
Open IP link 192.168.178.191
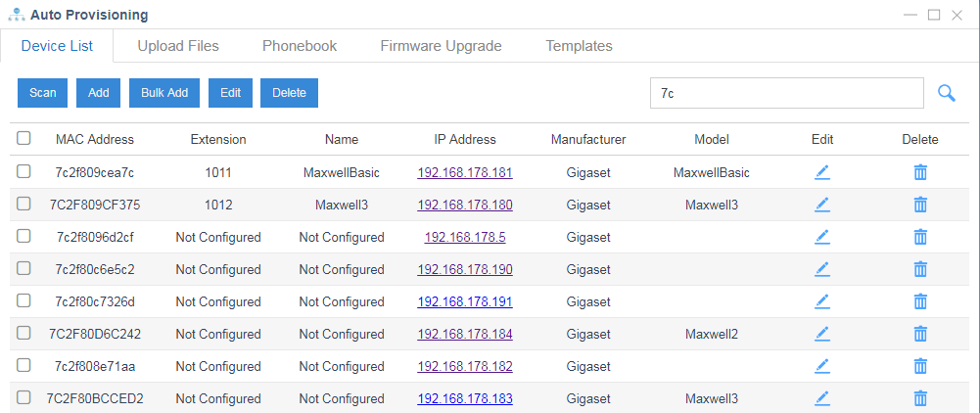465,301
